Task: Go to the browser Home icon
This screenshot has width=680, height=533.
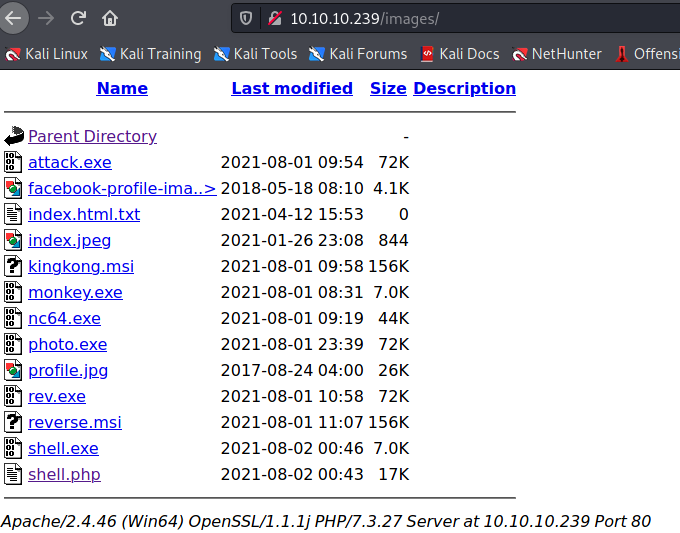Action: pyautogui.click(x=110, y=18)
